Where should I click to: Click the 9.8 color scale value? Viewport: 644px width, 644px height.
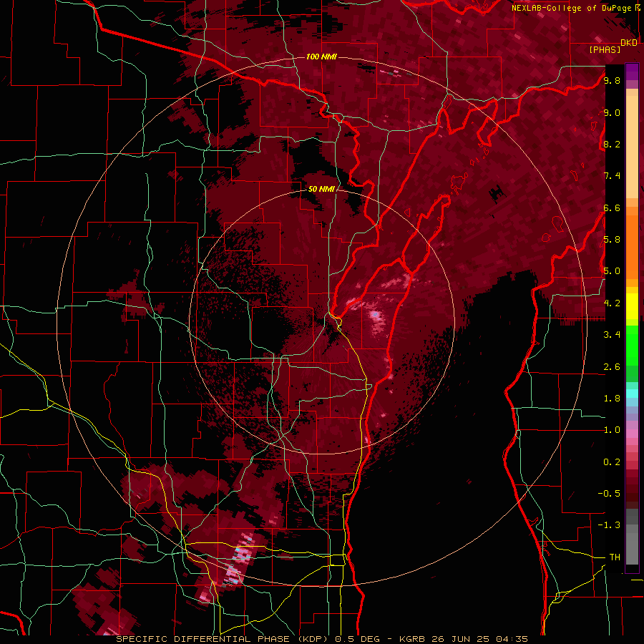pyautogui.click(x=612, y=80)
